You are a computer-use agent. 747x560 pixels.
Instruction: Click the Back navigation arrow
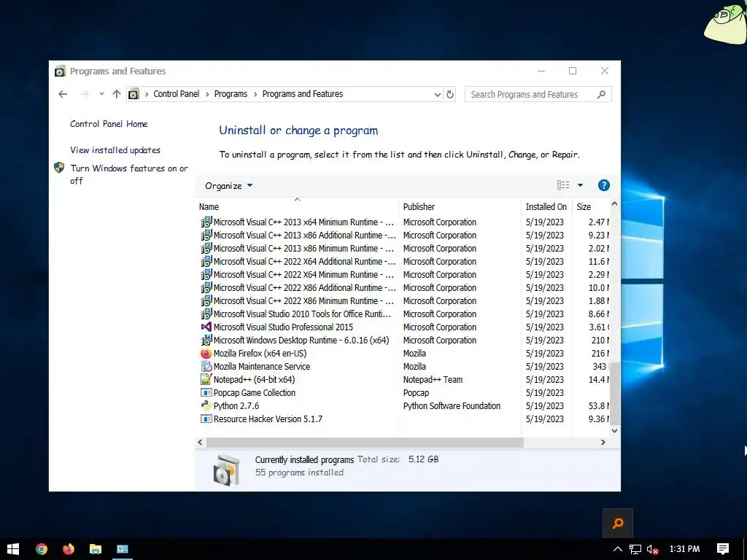tap(63, 94)
